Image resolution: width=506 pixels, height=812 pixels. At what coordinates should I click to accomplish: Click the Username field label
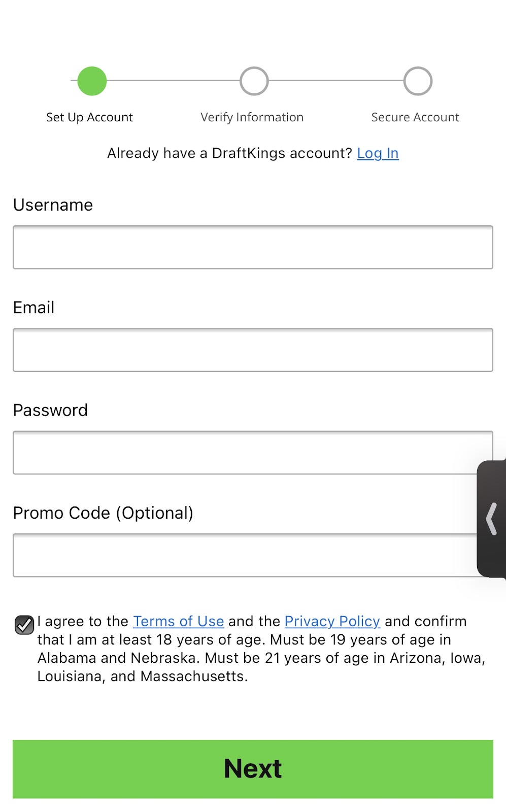[x=53, y=205]
